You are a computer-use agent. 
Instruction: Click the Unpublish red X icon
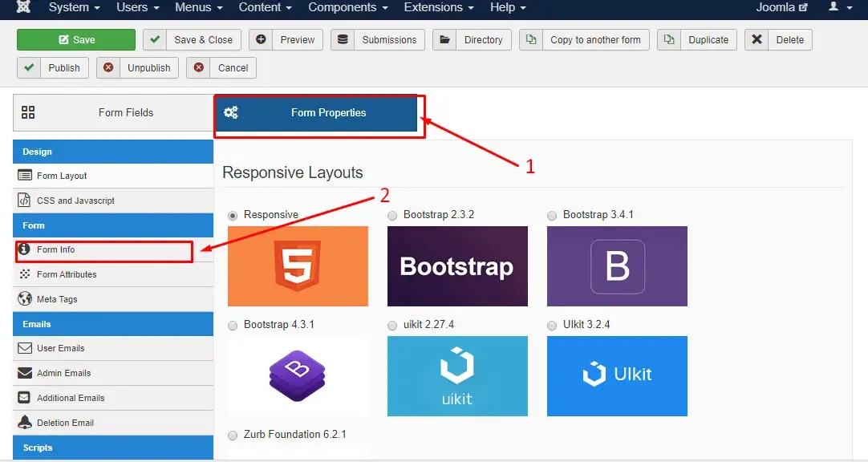tap(108, 67)
